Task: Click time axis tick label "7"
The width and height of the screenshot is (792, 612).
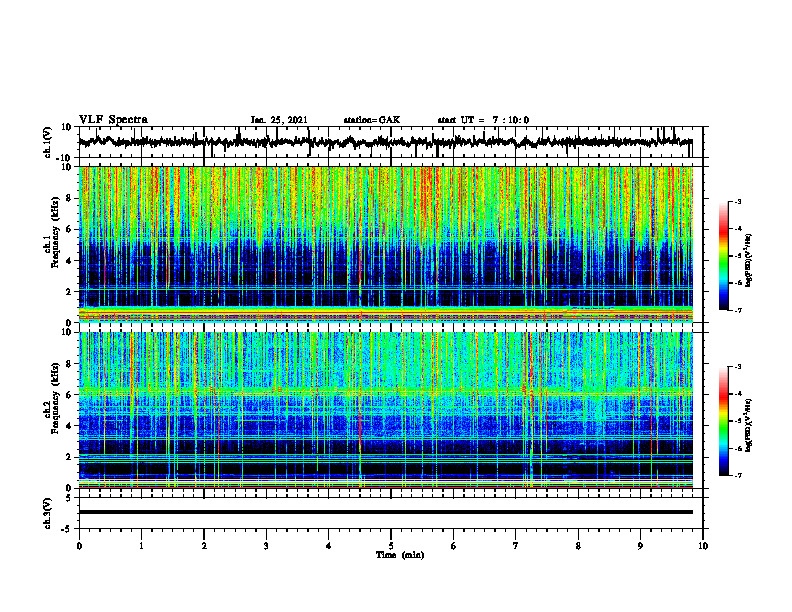Action: 516,546
